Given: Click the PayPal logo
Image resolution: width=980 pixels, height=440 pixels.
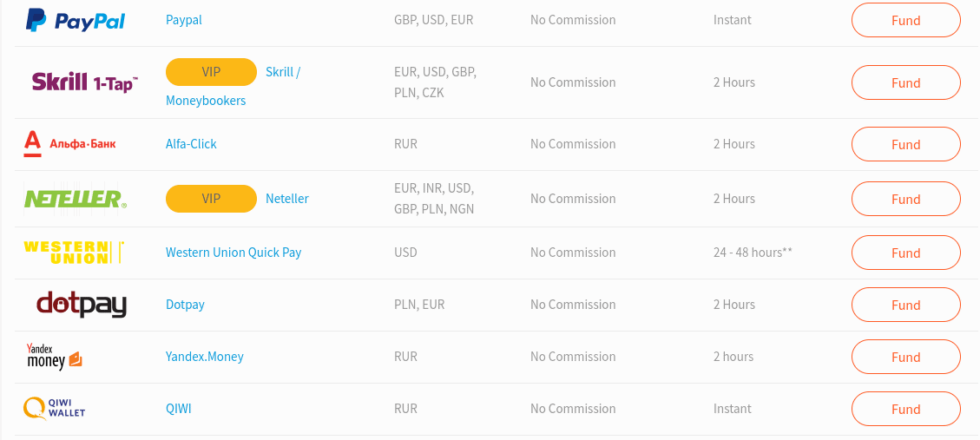Looking at the screenshot, I should tap(75, 20).
